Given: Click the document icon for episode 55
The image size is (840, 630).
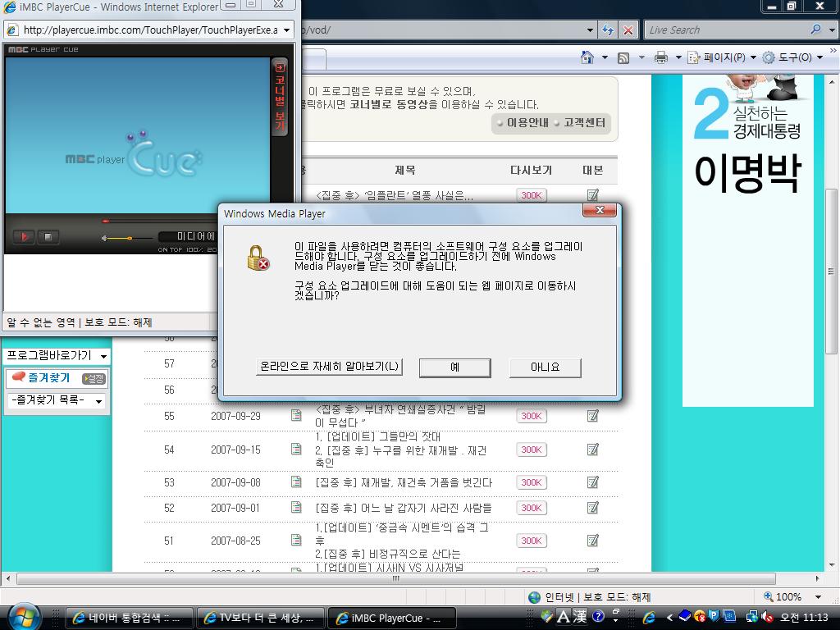Looking at the screenshot, I should tap(295, 415).
